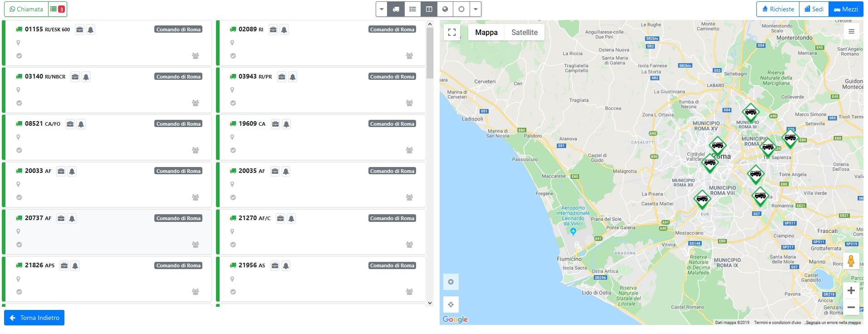Click bell icon for vehicle 21956

286,265
